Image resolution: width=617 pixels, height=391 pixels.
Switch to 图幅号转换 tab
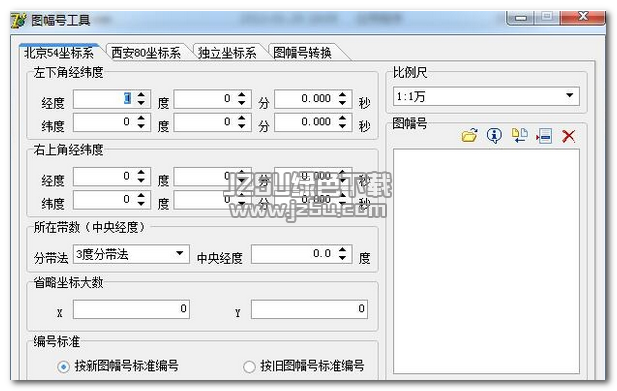302,52
